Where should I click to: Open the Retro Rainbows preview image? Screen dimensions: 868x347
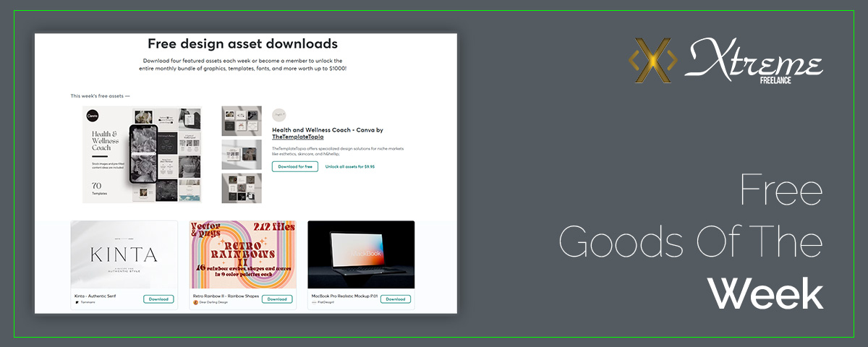click(x=243, y=254)
